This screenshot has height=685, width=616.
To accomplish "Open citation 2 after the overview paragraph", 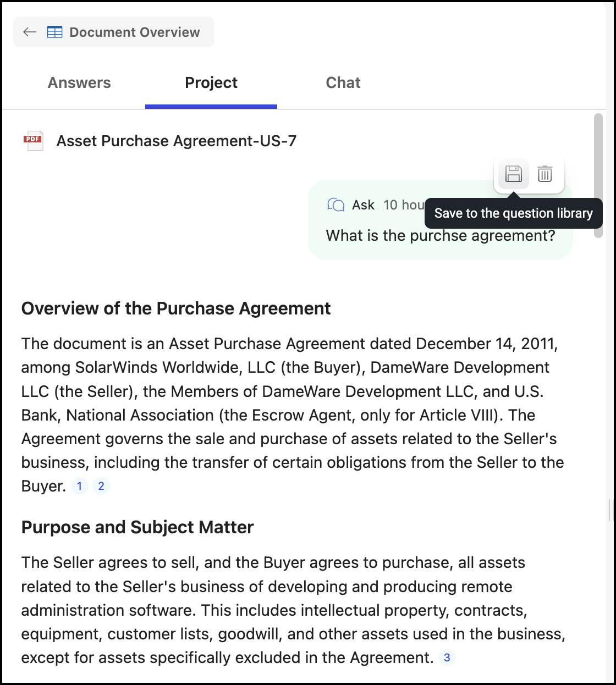I will tap(101, 486).
